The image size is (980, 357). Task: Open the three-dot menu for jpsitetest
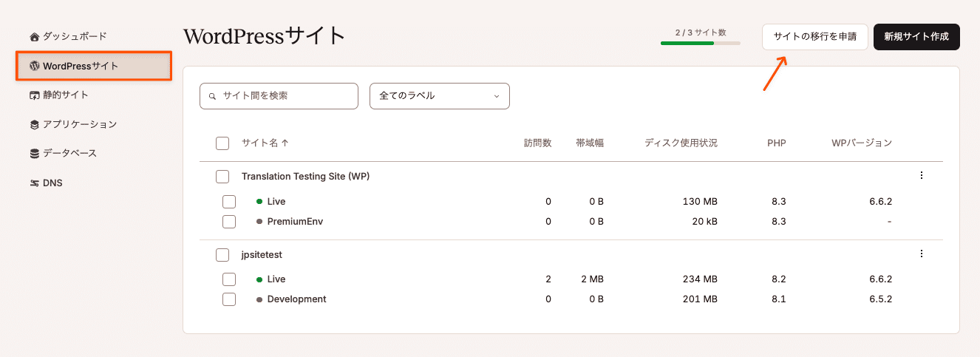922,254
